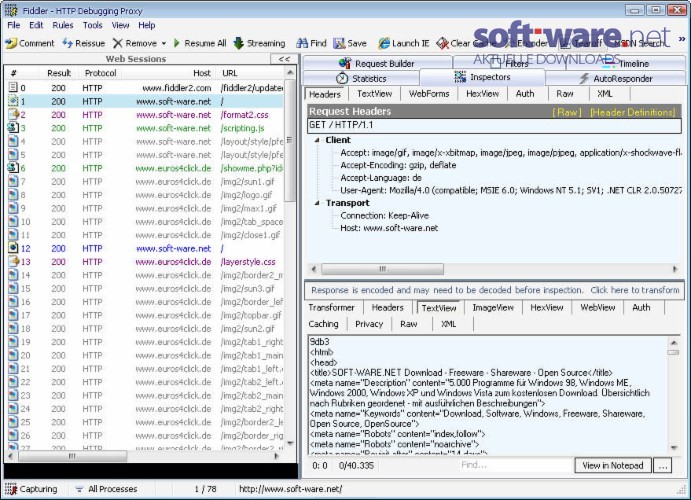Click the Inspectors tab icon
The height and width of the screenshot is (500, 691).
click(x=460, y=77)
